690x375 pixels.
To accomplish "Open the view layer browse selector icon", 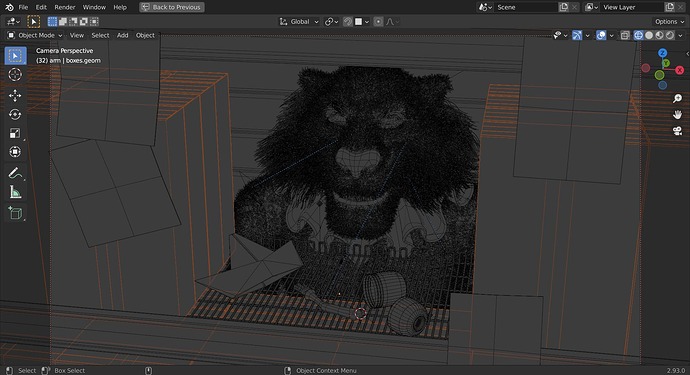I will pyautogui.click(x=591, y=7).
